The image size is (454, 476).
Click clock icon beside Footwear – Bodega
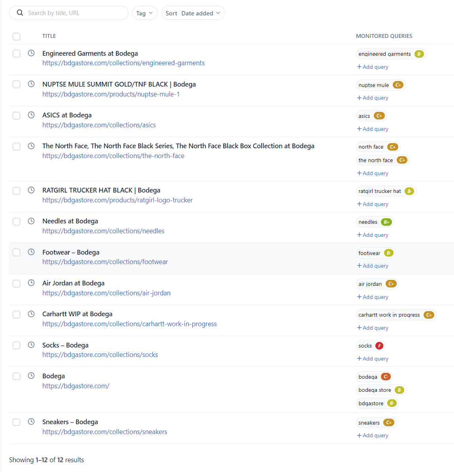tap(31, 252)
